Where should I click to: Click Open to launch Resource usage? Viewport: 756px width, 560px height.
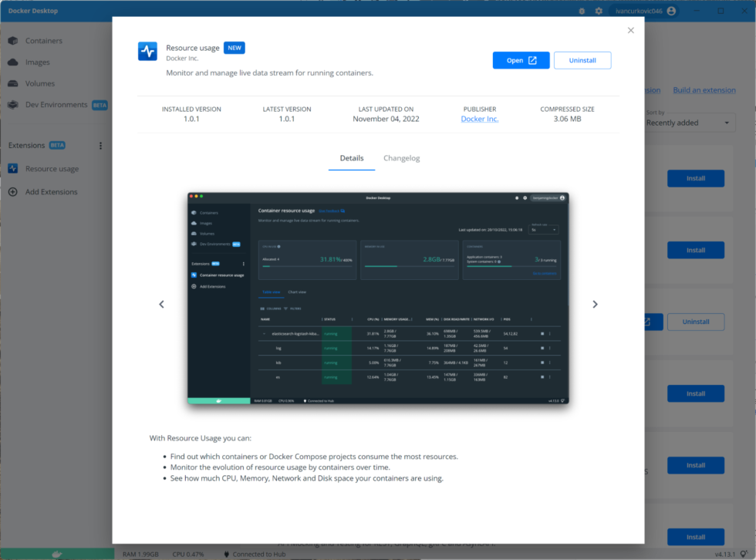[x=521, y=59]
